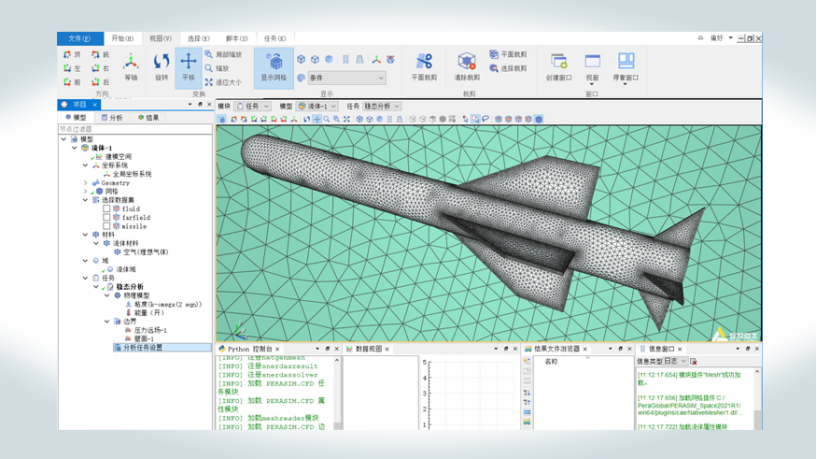817x459 pixels.
Task: Open the 条件 display dropdown in ribbon
Action: pos(346,78)
